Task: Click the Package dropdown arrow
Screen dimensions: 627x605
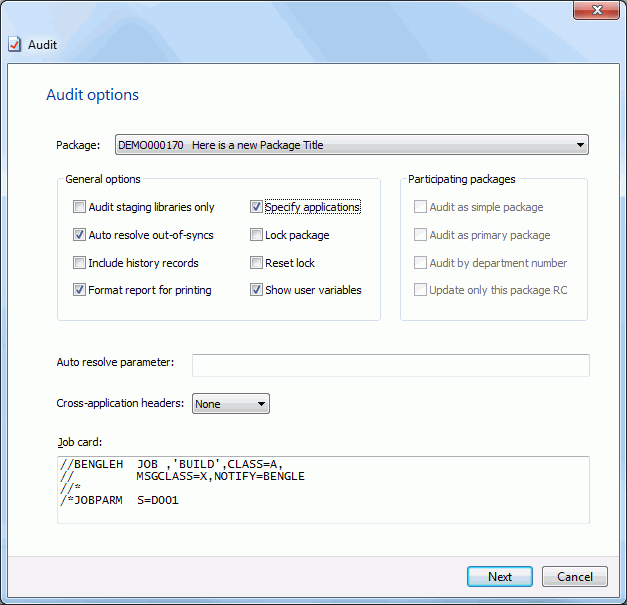Action: tap(580, 145)
